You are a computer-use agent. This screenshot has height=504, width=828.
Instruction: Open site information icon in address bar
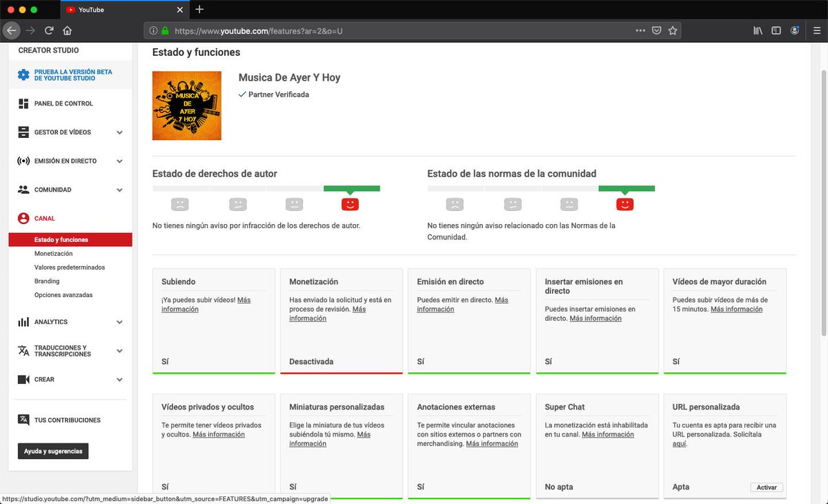click(x=153, y=31)
